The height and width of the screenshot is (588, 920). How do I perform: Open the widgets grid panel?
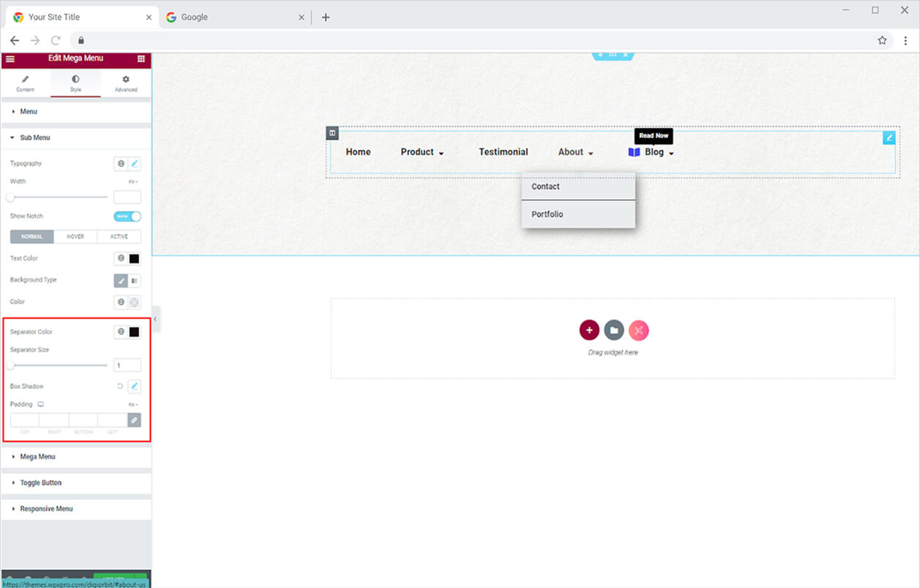(x=141, y=59)
